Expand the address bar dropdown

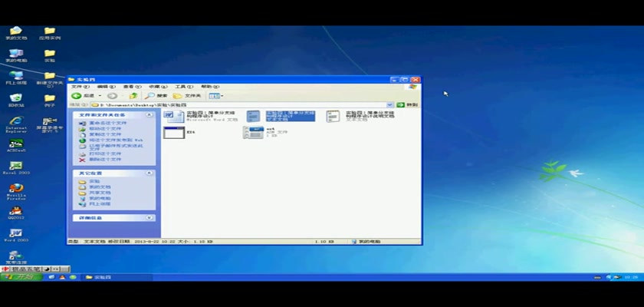pyautogui.click(x=389, y=105)
